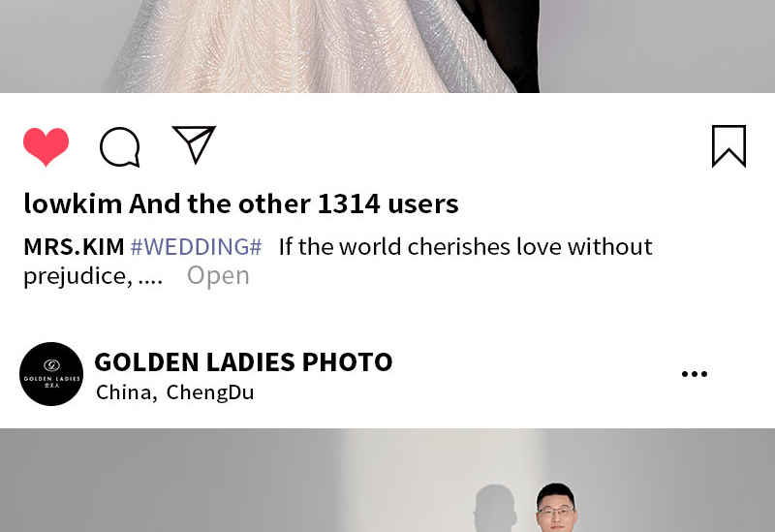This screenshot has width=775, height=532.
Task: Visit GOLDEN LADIES PHOTO account name
Action: [243, 361]
